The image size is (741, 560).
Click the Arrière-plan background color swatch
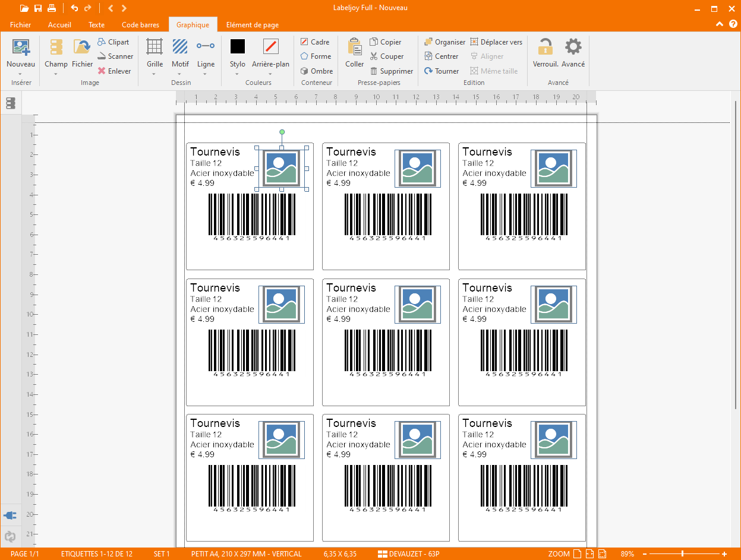point(271,46)
